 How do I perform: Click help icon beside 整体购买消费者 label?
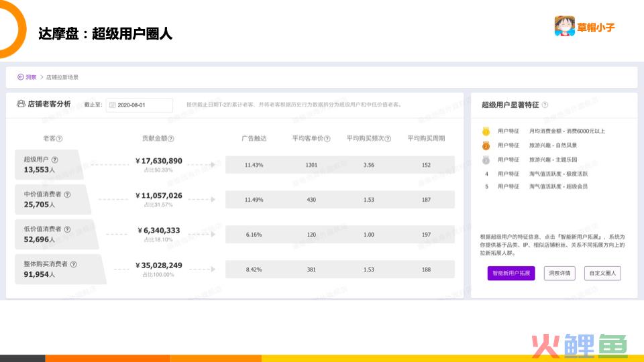[74, 264]
